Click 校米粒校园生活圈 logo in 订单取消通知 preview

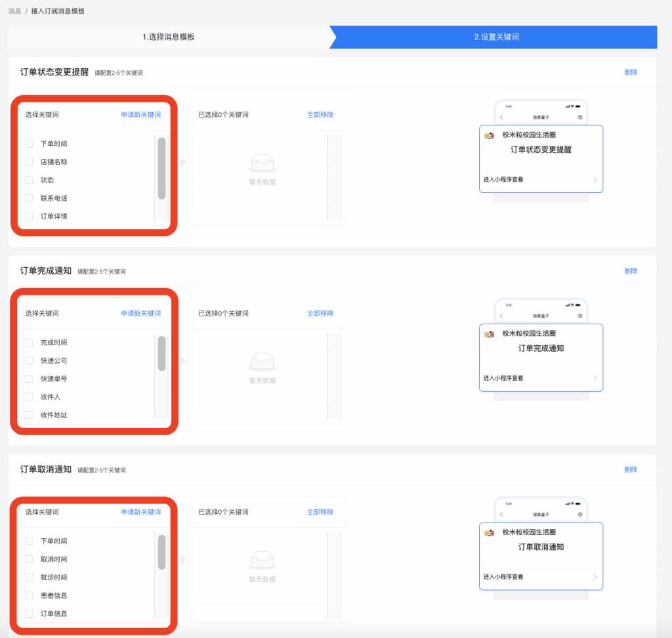[489, 532]
